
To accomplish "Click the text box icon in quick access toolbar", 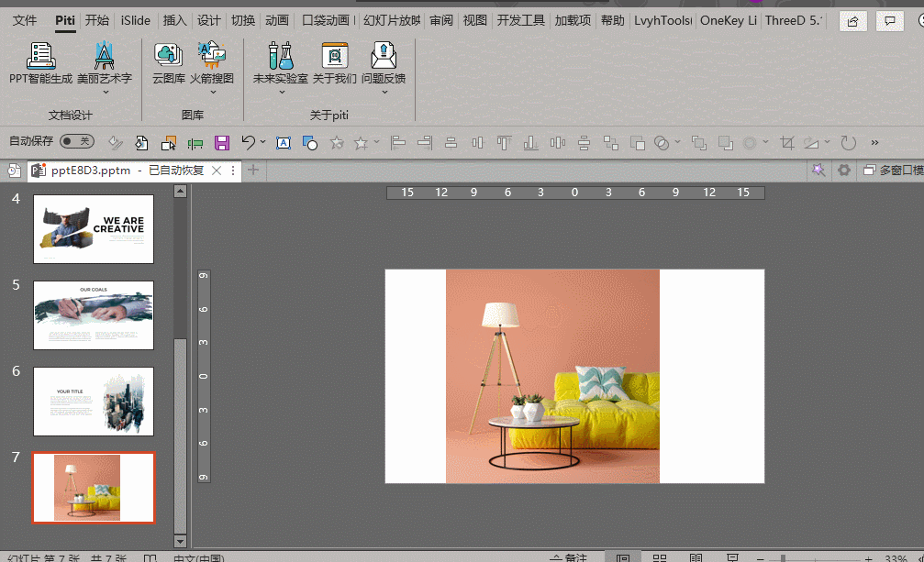I will click(x=284, y=142).
